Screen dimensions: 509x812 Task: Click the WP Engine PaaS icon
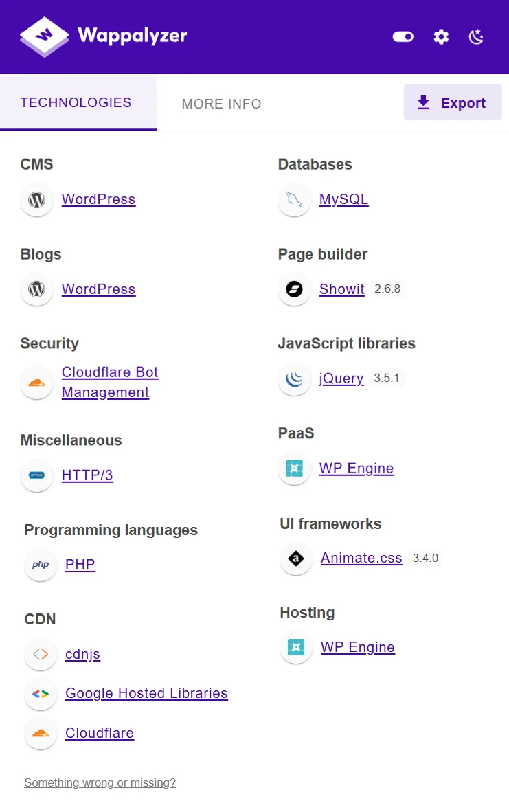click(294, 469)
